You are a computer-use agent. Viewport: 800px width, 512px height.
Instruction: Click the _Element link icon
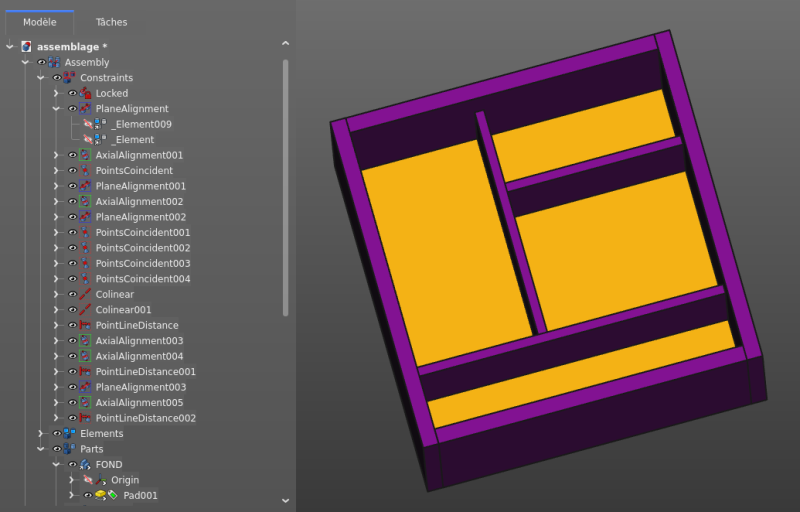click(x=101, y=139)
